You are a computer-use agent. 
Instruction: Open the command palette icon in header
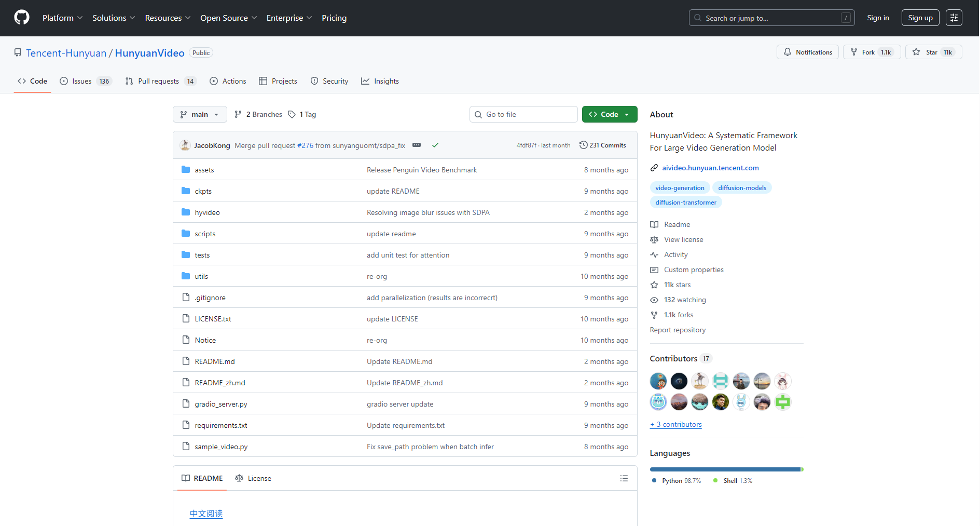pyautogui.click(x=954, y=18)
